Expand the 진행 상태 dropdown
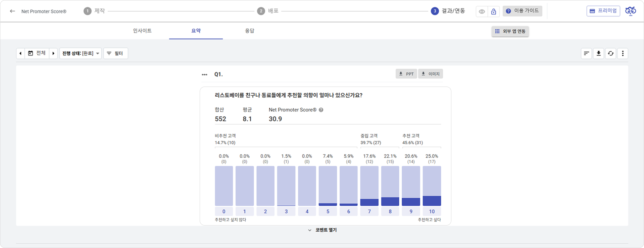The height and width of the screenshot is (248, 644). click(81, 53)
